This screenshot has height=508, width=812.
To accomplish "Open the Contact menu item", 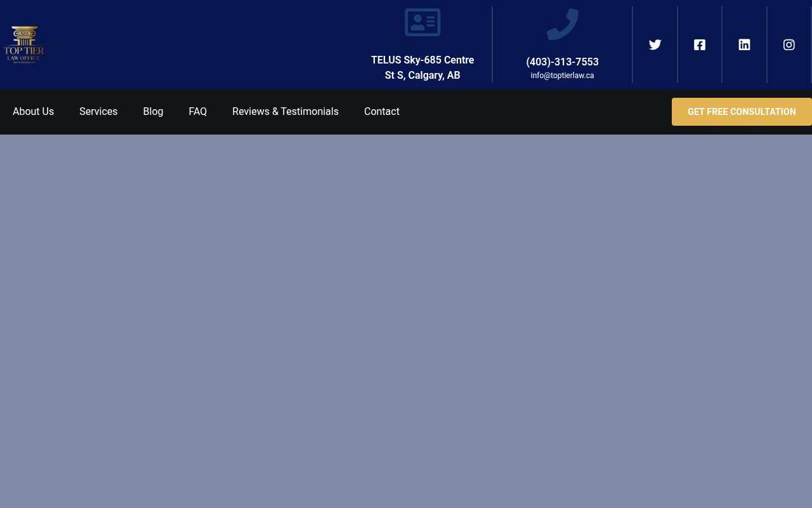I will [382, 112].
